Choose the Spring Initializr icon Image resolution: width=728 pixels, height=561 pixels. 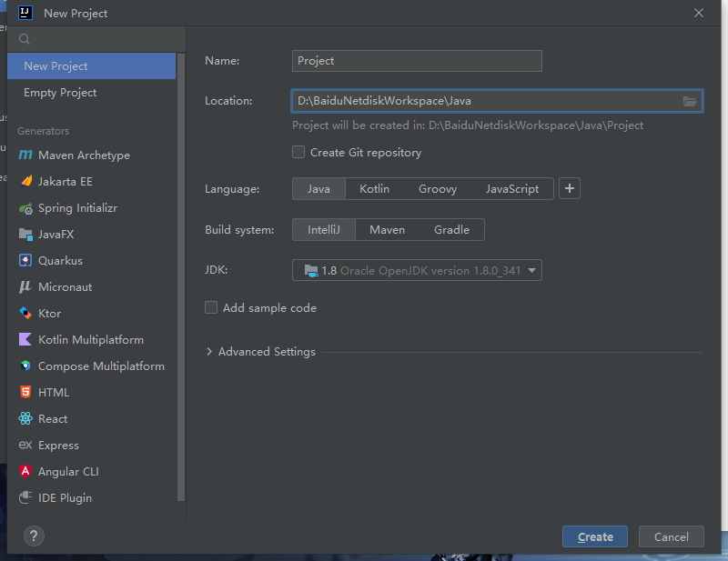tap(25, 208)
